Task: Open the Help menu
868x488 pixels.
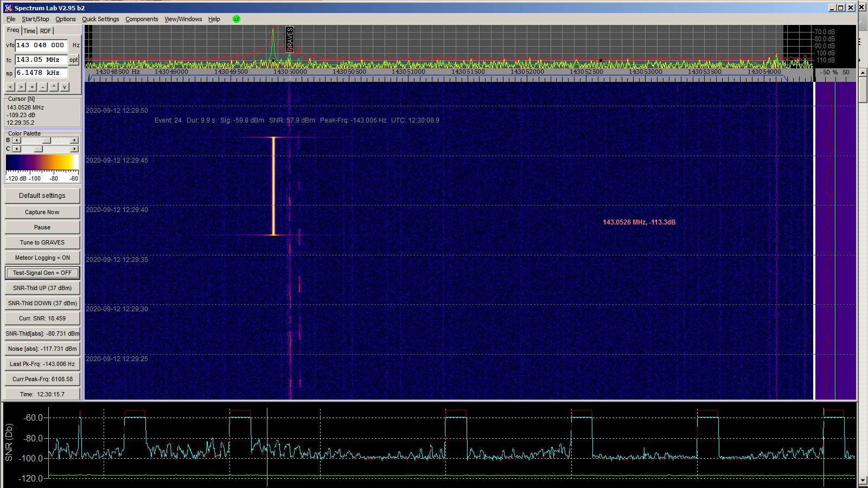Action: (x=214, y=19)
